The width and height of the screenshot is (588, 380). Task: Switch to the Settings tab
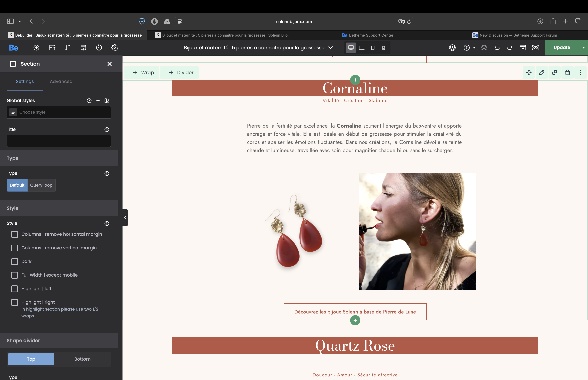pos(25,81)
